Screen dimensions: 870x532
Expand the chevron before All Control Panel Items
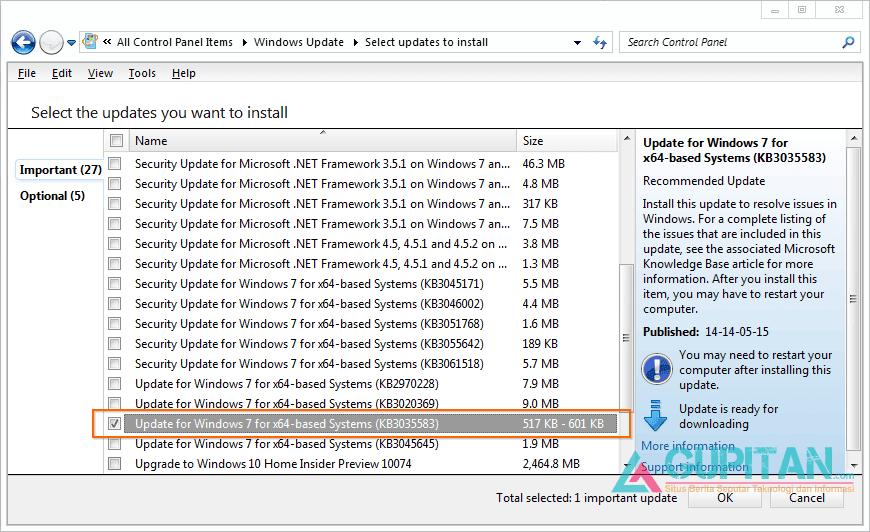point(107,42)
